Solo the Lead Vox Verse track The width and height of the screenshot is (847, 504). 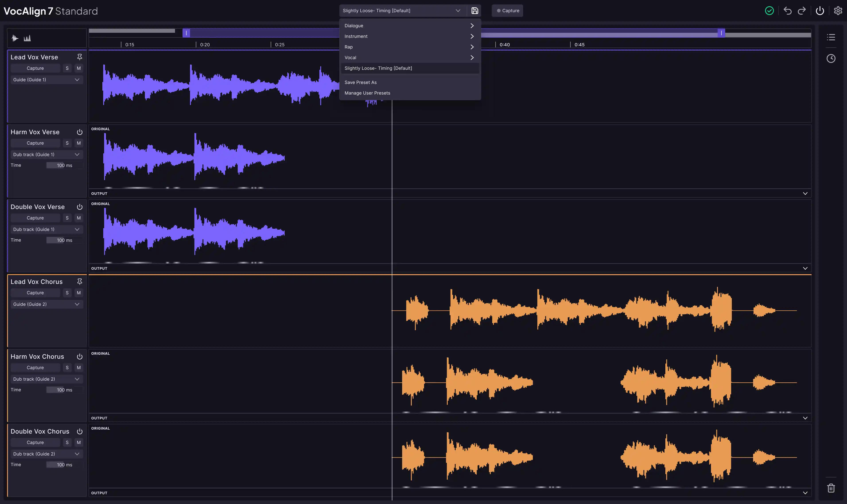[67, 68]
